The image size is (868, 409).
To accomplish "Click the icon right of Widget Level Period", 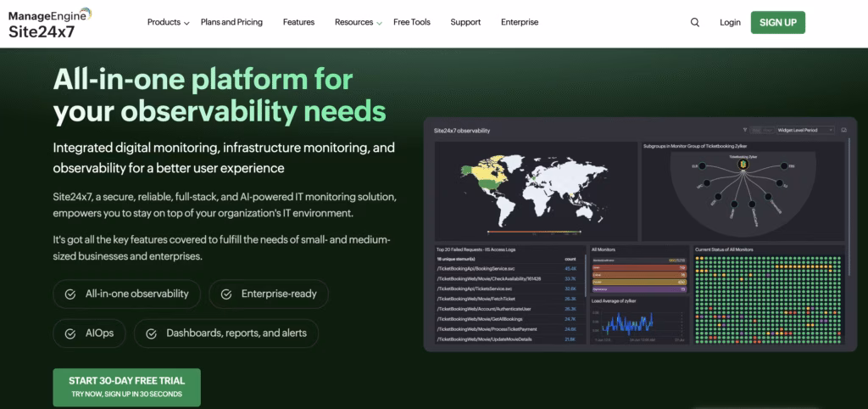I will [843, 131].
